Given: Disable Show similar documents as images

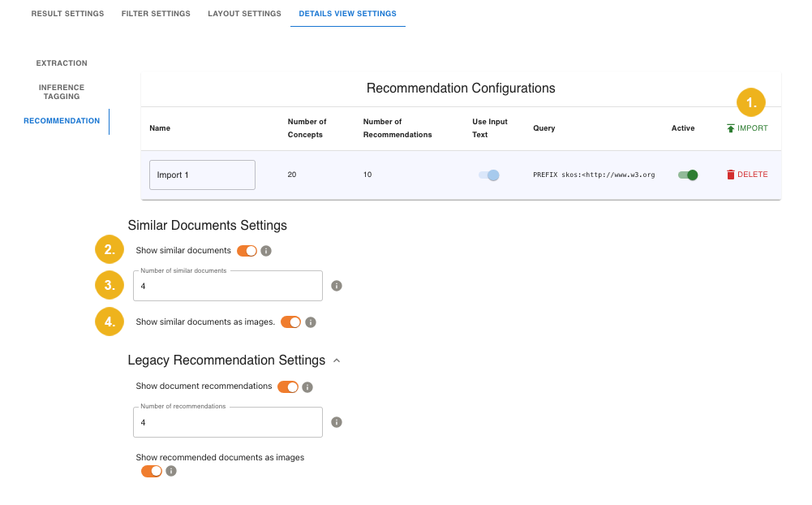Looking at the screenshot, I should [x=290, y=322].
